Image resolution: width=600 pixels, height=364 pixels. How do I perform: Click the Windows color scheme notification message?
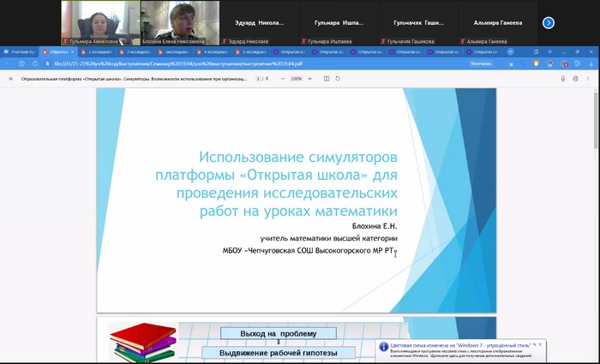click(x=461, y=350)
